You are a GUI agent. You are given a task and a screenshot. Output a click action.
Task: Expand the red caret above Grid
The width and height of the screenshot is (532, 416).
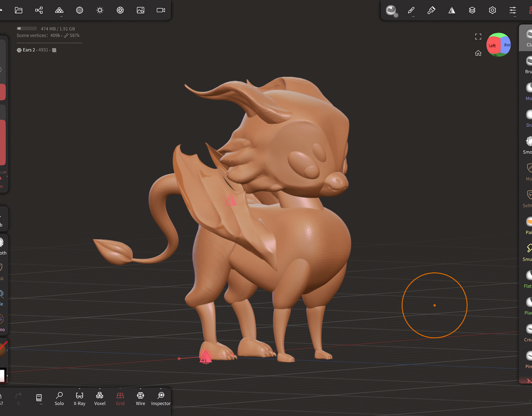(x=120, y=389)
